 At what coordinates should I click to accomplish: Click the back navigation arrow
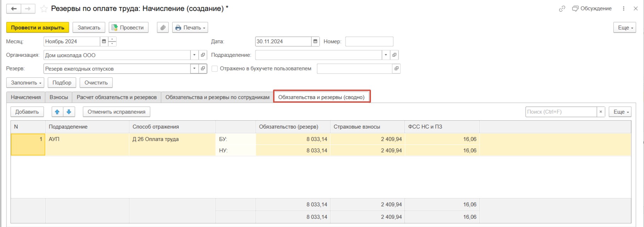[x=14, y=9]
